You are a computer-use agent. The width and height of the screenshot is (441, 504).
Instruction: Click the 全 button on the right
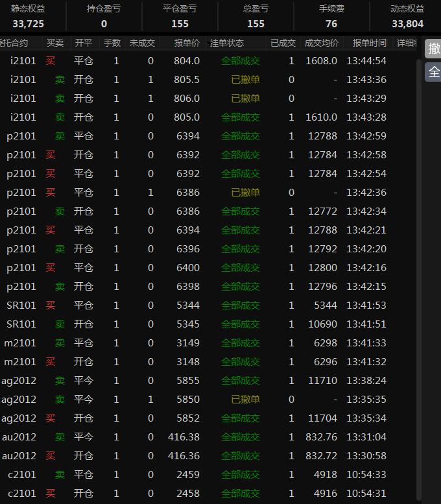433,72
